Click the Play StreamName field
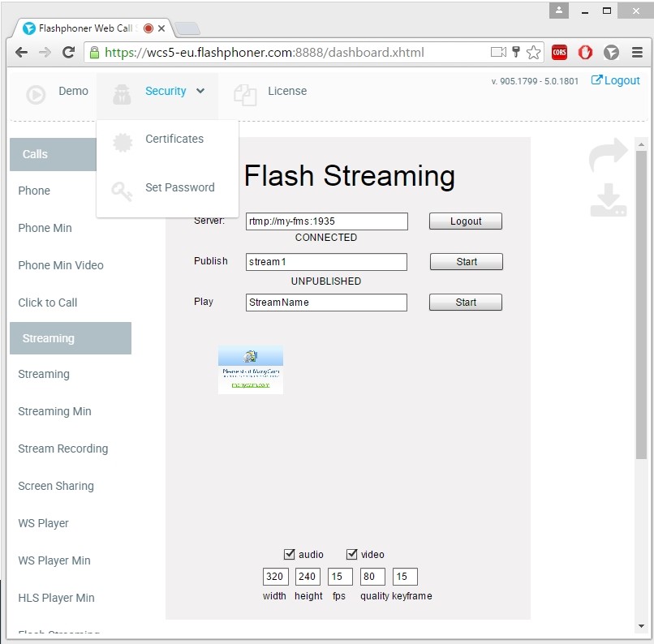The height and width of the screenshot is (644, 654). pyautogui.click(x=326, y=303)
